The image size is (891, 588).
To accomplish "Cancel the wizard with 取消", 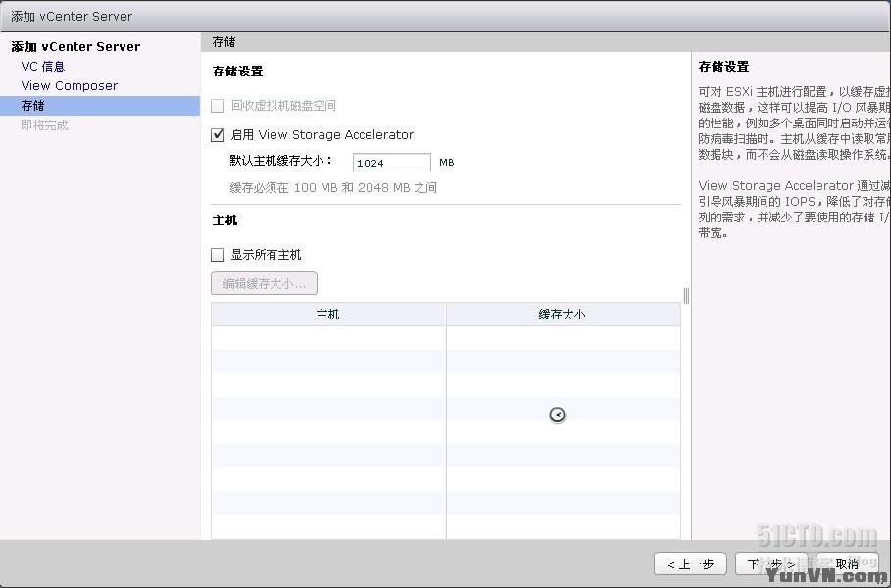I will pyautogui.click(x=847, y=563).
